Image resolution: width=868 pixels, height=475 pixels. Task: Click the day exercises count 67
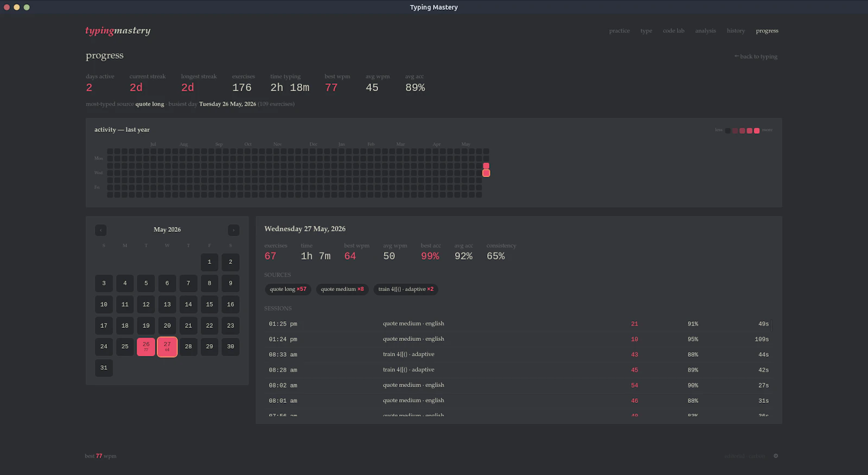(x=270, y=256)
